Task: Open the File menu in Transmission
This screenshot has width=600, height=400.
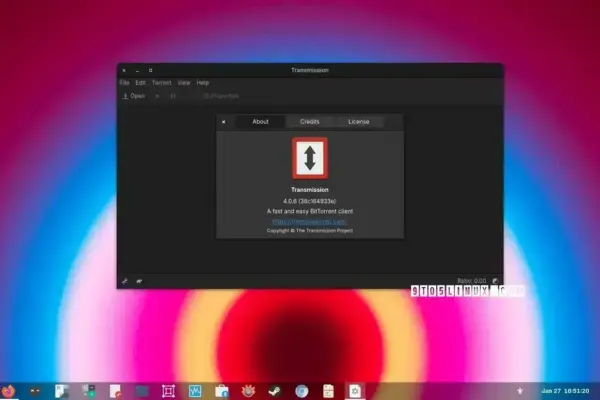Action: (124, 83)
